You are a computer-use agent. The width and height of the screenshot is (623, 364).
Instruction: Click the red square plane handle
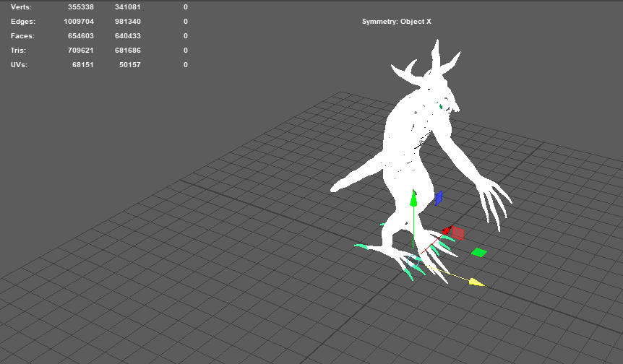point(458,233)
